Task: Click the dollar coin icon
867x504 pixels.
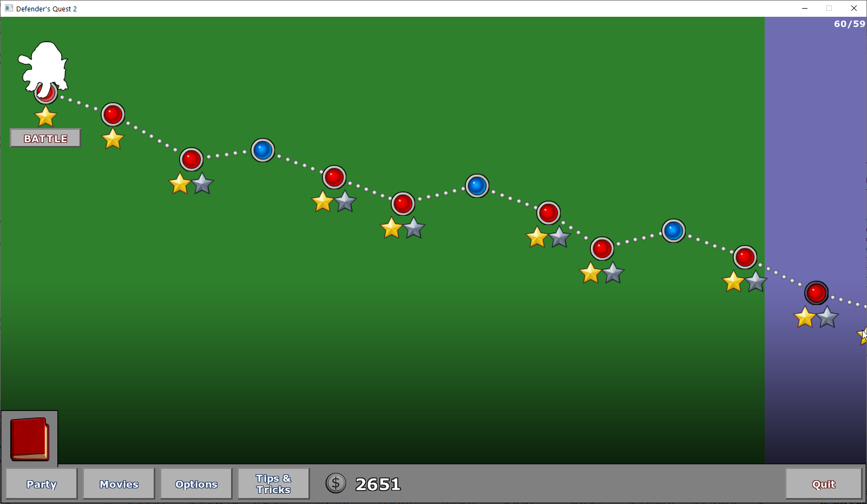Action: pyautogui.click(x=336, y=483)
